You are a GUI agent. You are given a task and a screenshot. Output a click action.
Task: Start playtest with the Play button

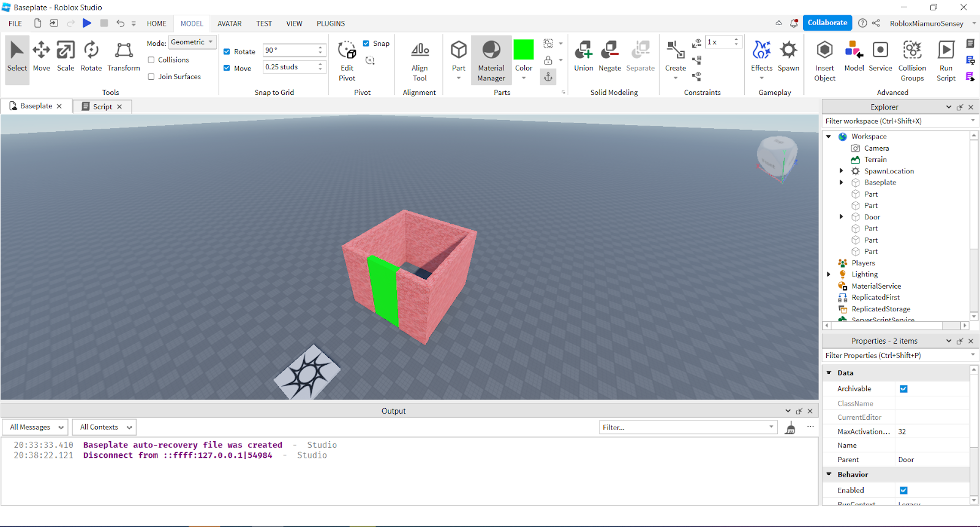point(87,23)
